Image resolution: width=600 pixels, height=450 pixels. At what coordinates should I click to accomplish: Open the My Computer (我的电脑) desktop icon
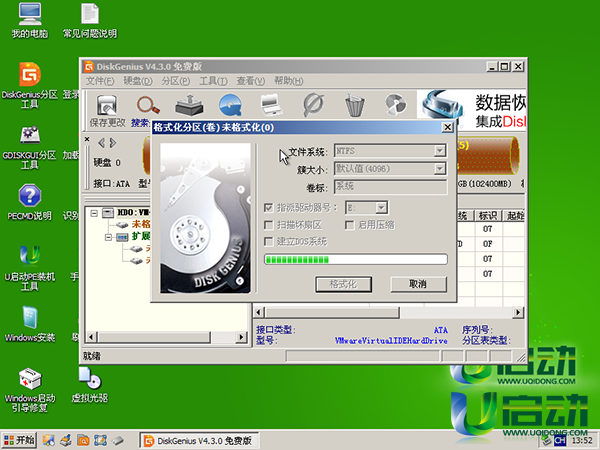(x=30, y=21)
